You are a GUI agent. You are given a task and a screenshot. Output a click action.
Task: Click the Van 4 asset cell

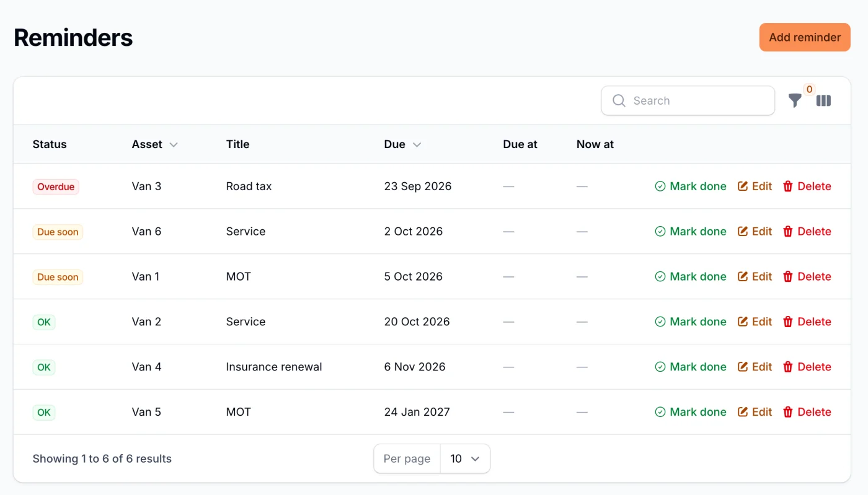tap(146, 367)
